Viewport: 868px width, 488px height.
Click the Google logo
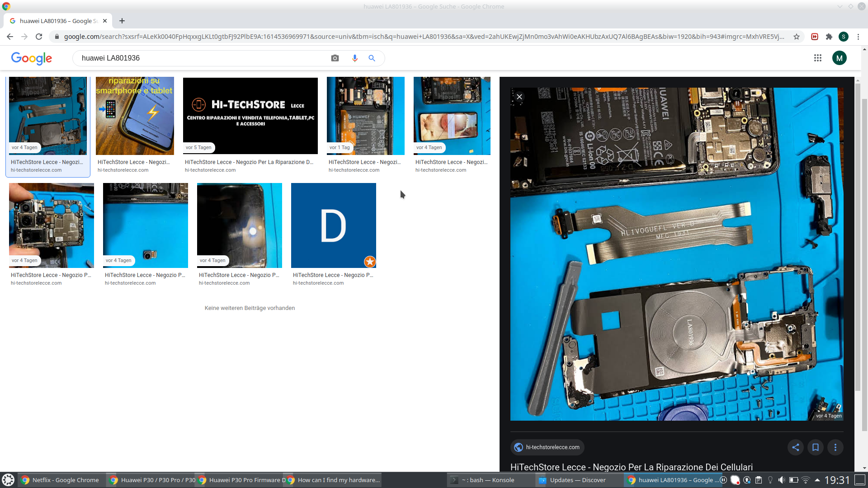(x=32, y=58)
